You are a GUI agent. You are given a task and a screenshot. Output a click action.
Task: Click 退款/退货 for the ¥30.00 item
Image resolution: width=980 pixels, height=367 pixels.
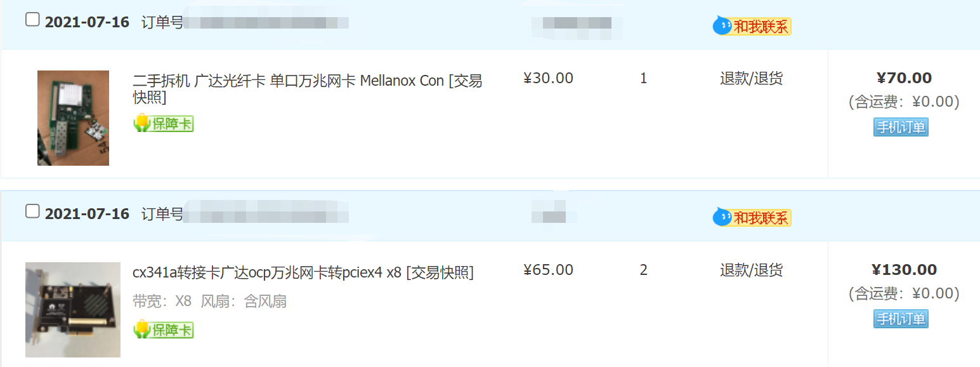(x=751, y=79)
